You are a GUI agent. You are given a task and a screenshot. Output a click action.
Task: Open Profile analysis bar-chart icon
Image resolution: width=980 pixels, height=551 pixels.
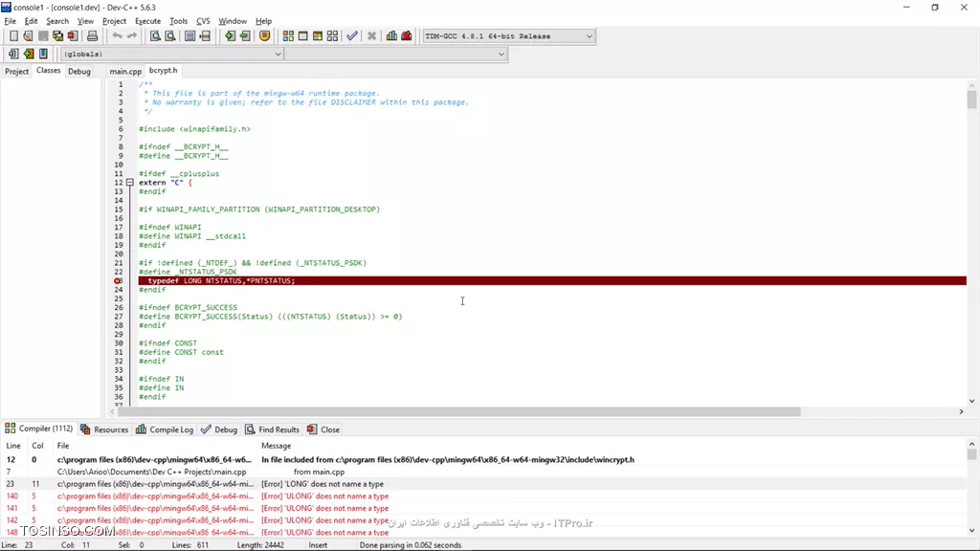click(x=391, y=36)
